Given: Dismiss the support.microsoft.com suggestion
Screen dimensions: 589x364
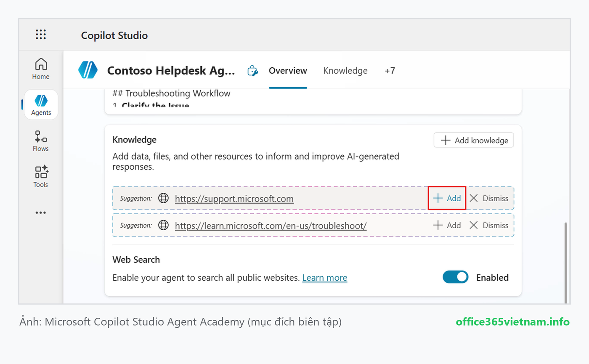Looking at the screenshot, I should [x=489, y=198].
